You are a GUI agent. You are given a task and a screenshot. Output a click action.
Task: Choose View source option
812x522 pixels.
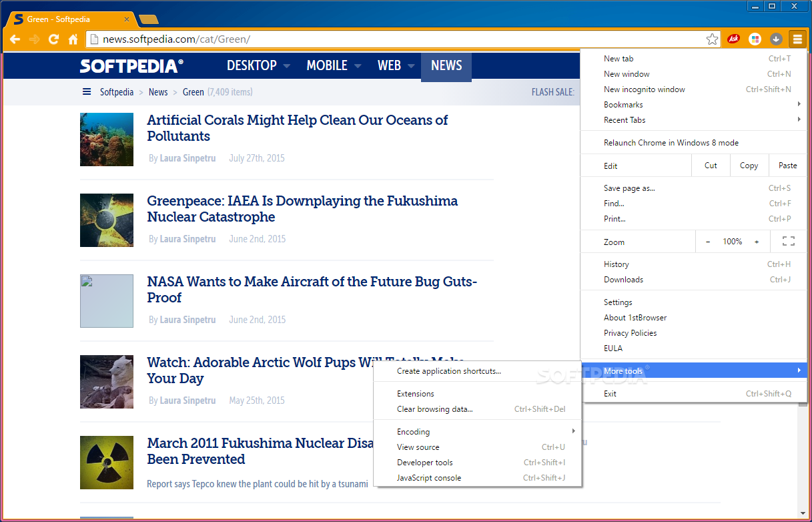(x=478, y=447)
